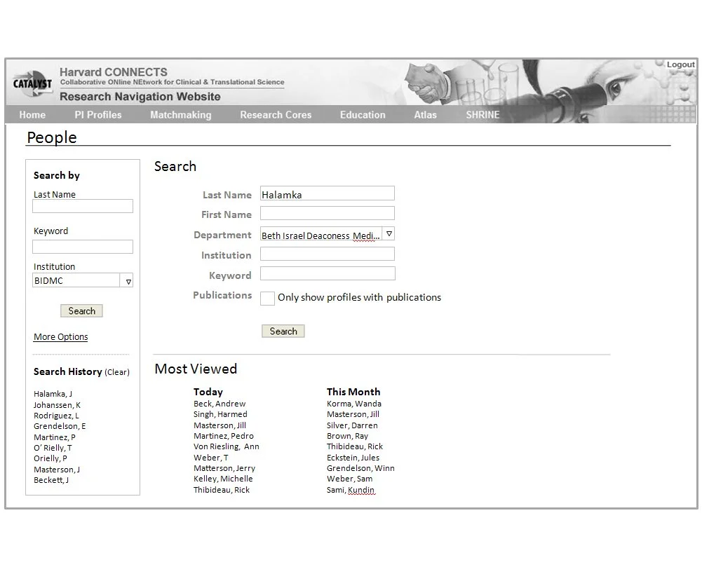Viewport: 702px width, 588px height.
Task: Open Weber, Sam profile
Action: (350, 479)
